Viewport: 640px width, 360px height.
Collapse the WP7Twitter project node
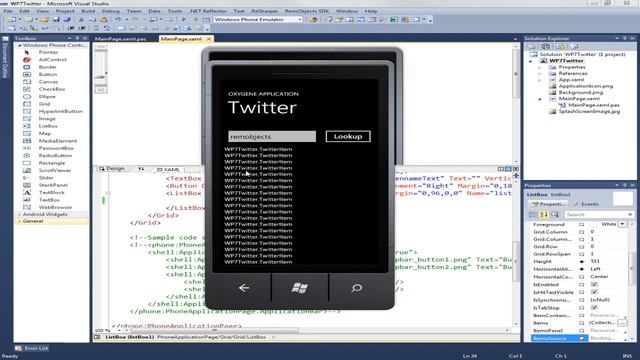531,61
